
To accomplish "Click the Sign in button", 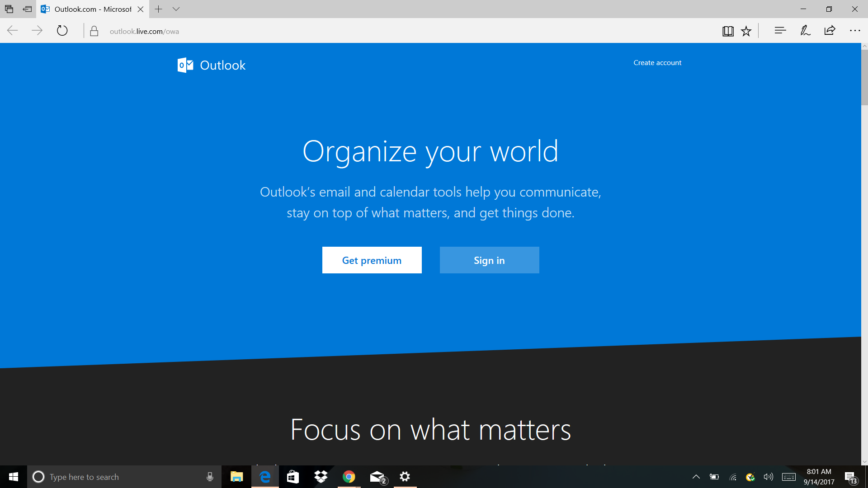I will tap(489, 260).
